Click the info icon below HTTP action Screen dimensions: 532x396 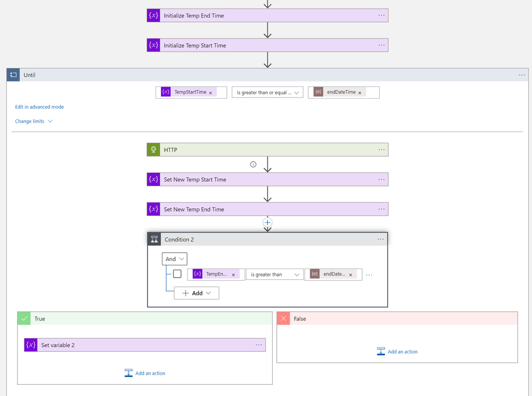coord(253,164)
